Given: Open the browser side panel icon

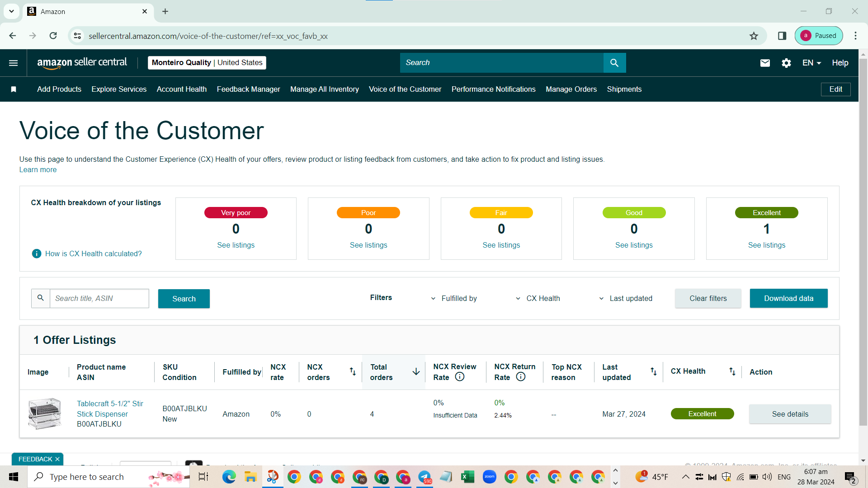Looking at the screenshot, I should [x=782, y=36].
